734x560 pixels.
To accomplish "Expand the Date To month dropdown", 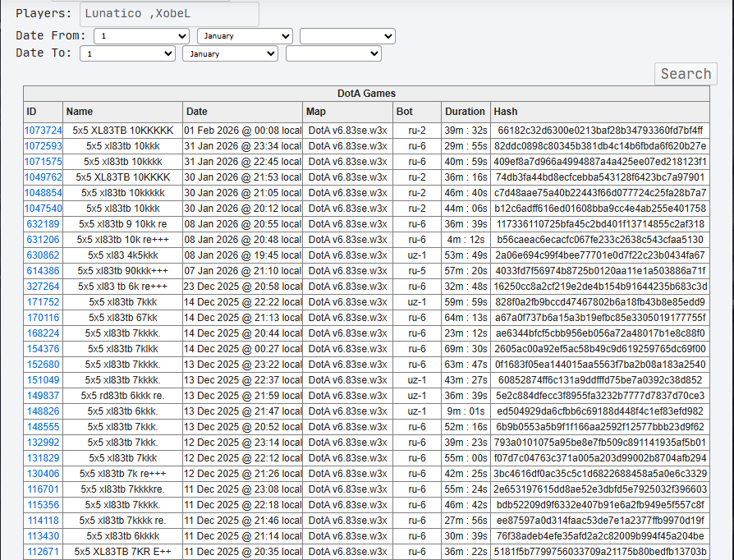I will click(231, 53).
